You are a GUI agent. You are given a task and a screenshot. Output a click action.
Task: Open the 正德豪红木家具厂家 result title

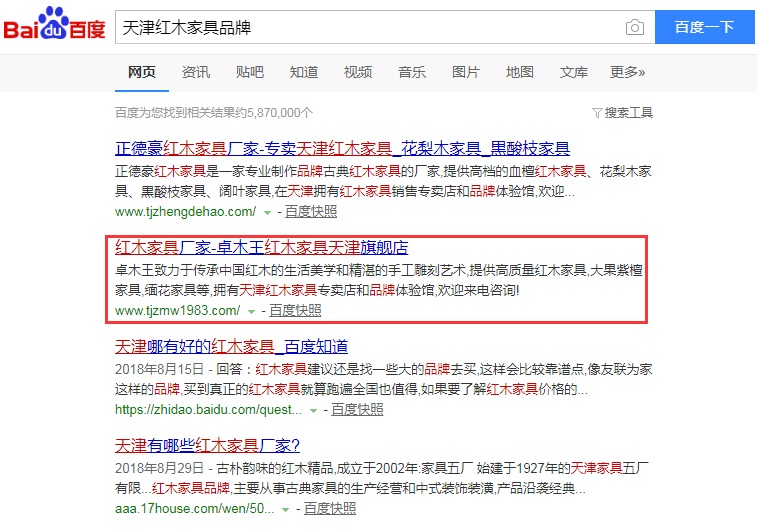[x=342, y=148]
